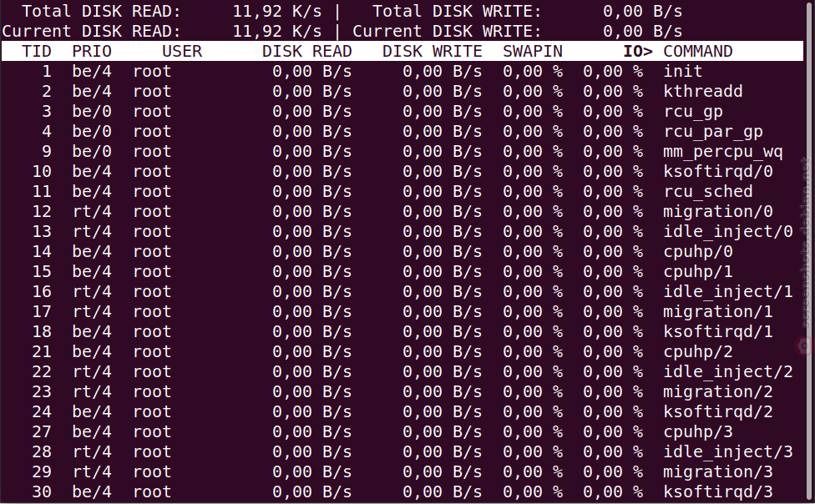This screenshot has height=504, width=815.
Task: Click the migration/2 command
Action: [718, 392]
